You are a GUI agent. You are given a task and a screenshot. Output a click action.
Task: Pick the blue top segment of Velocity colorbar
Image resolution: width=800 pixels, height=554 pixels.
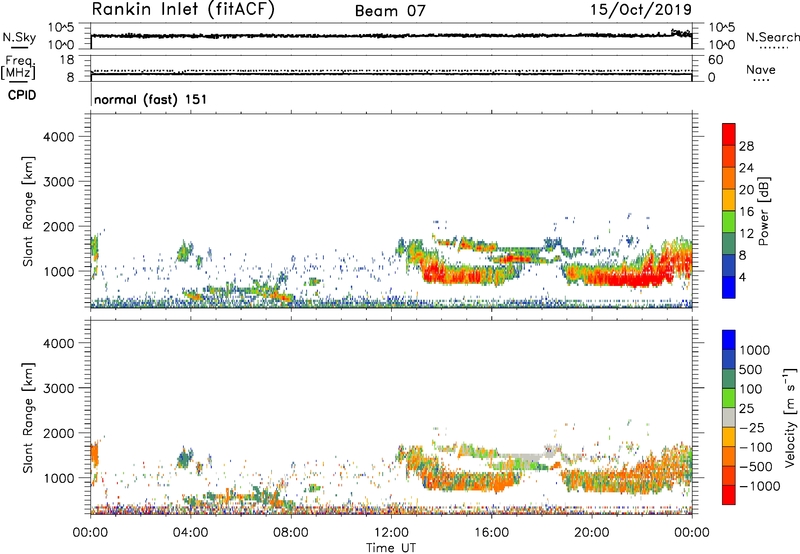(x=729, y=340)
